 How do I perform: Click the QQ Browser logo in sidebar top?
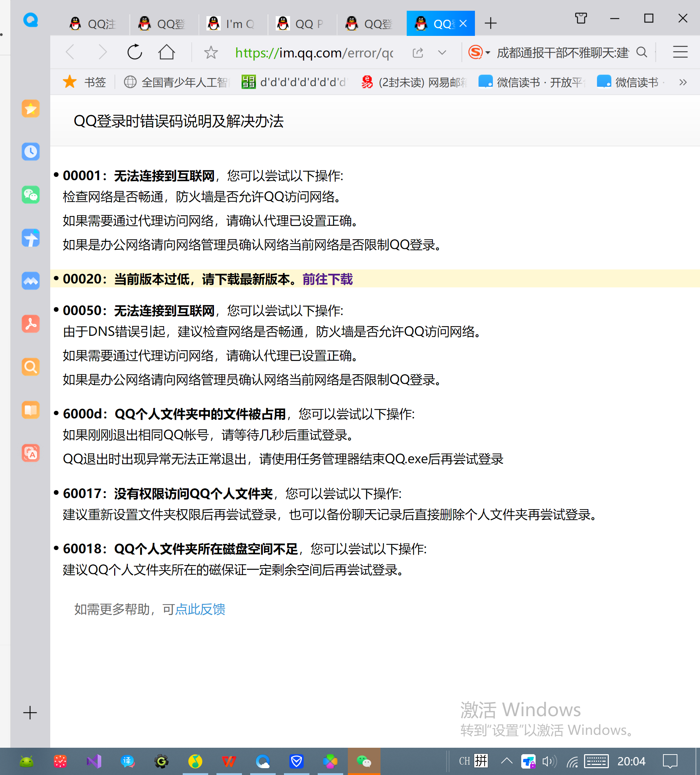pyautogui.click(x=31, y=20)
